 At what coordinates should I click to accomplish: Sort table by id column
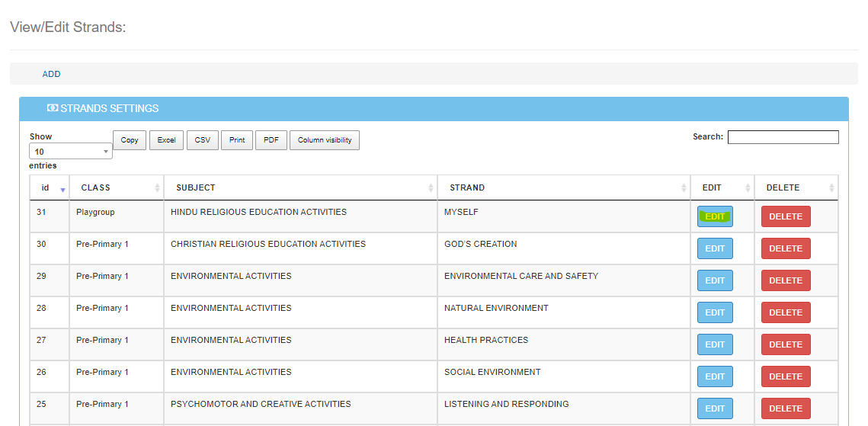(50, 187)
